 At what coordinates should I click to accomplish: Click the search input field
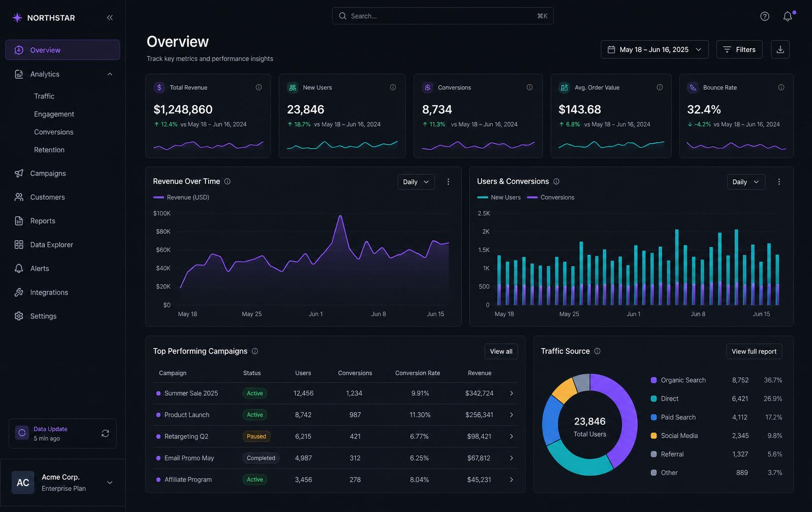[443, 16]
